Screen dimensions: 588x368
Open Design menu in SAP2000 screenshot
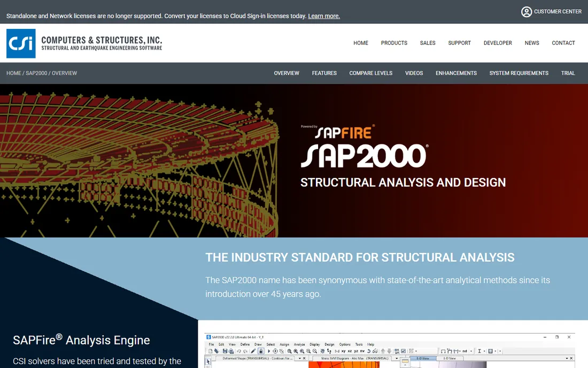329,344
